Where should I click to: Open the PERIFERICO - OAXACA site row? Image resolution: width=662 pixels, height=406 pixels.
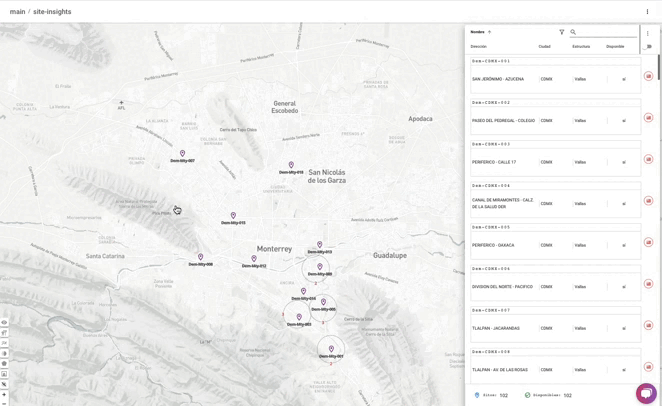[556, 242]
